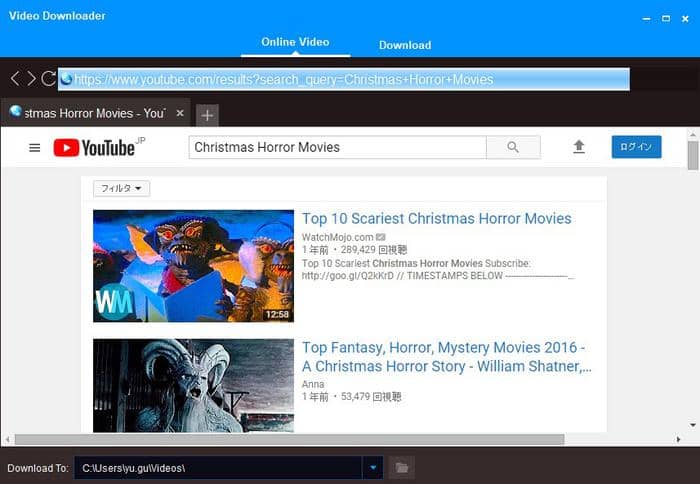
Task: Click the vertical scrollbar thumb
Action: [693, 155]
